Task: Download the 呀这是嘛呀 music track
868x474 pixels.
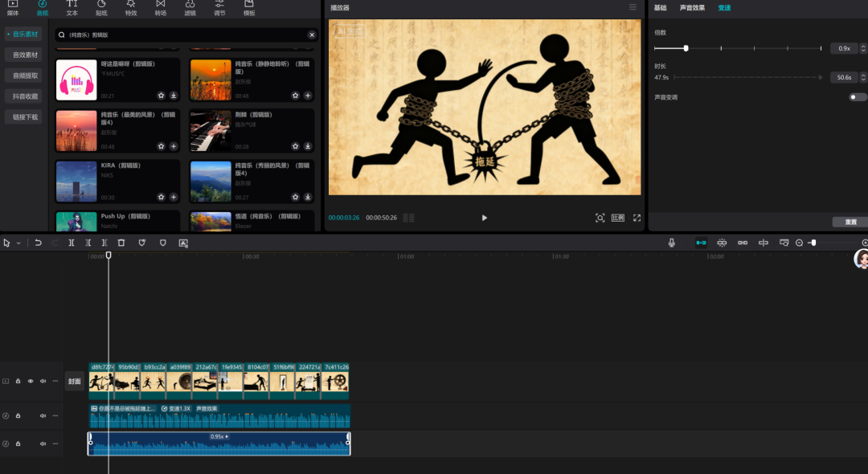Action: pyautogui.click(x=173, y=96)
